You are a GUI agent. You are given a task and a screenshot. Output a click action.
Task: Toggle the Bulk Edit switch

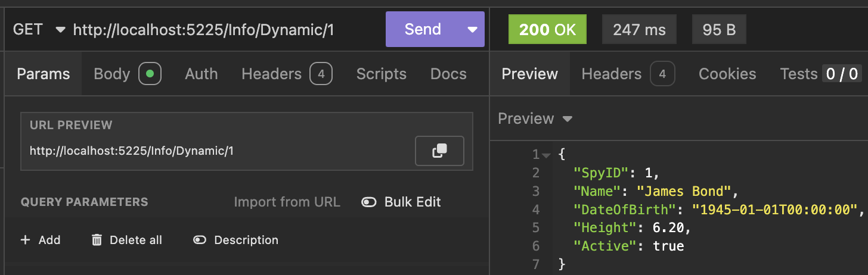pos(369,202)
